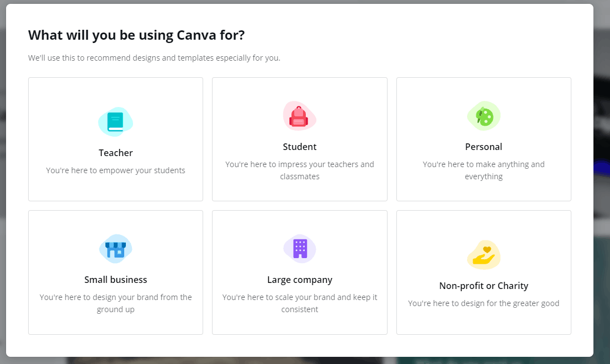Image resolution: width=610 pixels, height=364 pixels.
Task: Click the red backpack Student icon
Action: (x=300, y=116)
